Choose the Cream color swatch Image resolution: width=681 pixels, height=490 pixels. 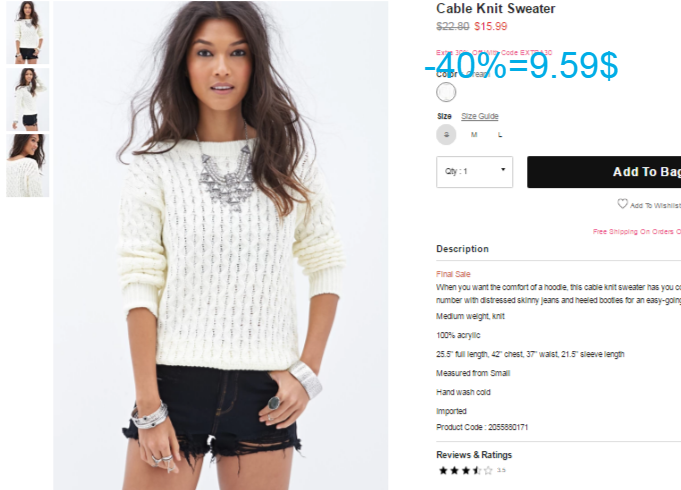point(446,92)
